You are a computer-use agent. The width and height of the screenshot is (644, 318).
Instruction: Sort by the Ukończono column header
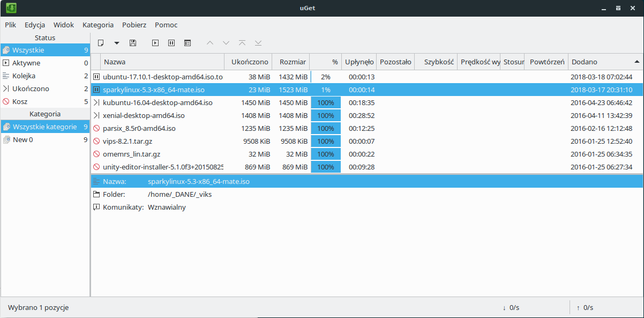[x=248, y=62]
